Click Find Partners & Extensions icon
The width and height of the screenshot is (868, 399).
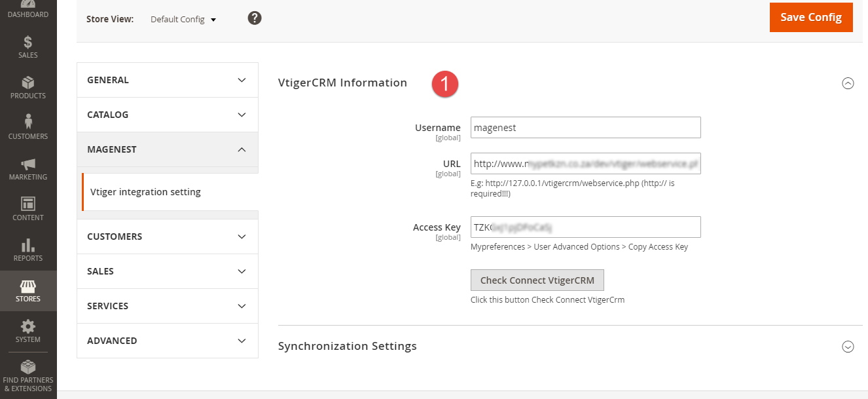[x=28, y=375]
